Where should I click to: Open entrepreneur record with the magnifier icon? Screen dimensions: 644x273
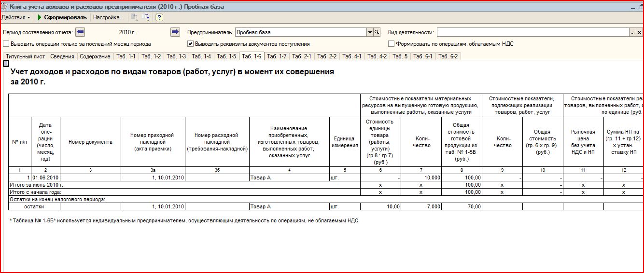[377, 32]
